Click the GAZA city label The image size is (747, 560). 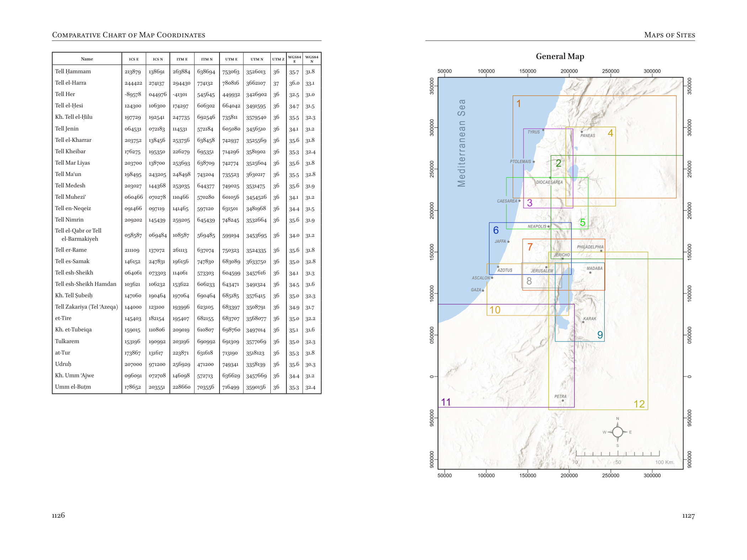tap(476, 290)
